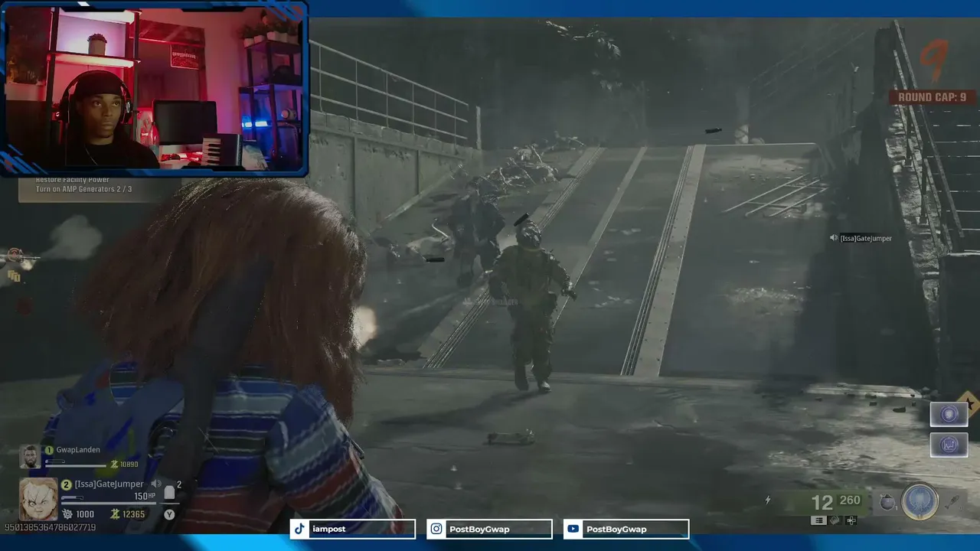Click the upper perk icon at the right edge
This screenshot has height=551, width=980.
click(x=949, y=414)
